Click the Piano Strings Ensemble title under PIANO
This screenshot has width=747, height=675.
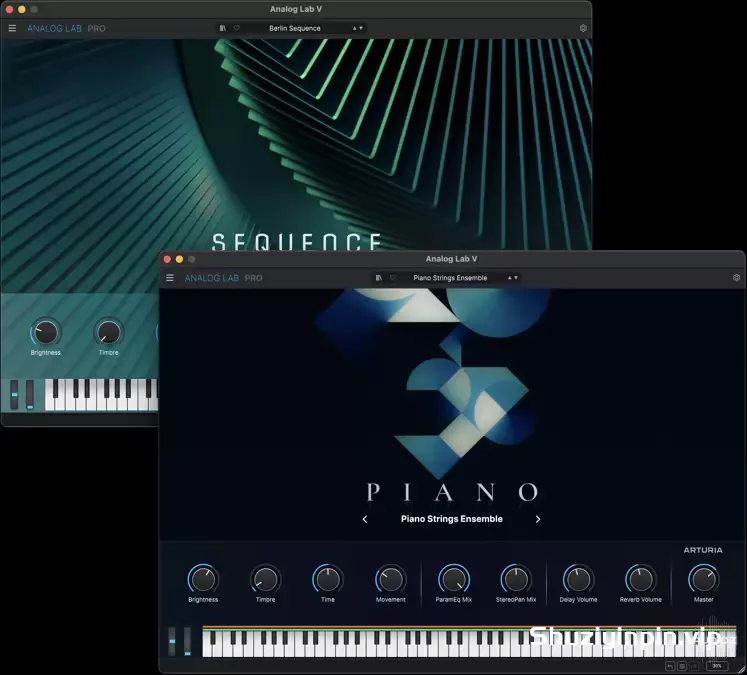452,519
